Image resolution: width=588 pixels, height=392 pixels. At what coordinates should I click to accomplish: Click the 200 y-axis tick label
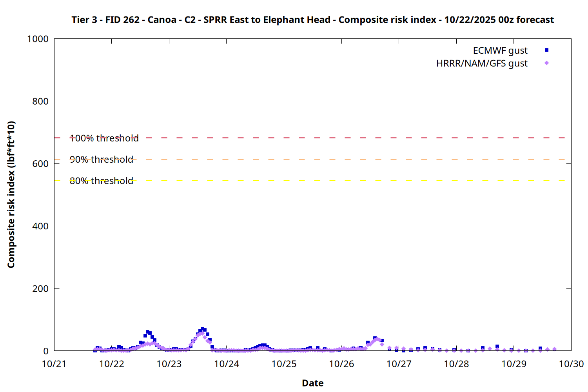(x=40, y=289)
